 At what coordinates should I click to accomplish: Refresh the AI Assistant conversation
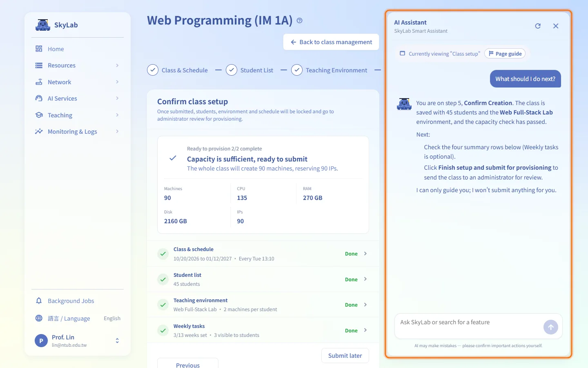pos(538,26)
